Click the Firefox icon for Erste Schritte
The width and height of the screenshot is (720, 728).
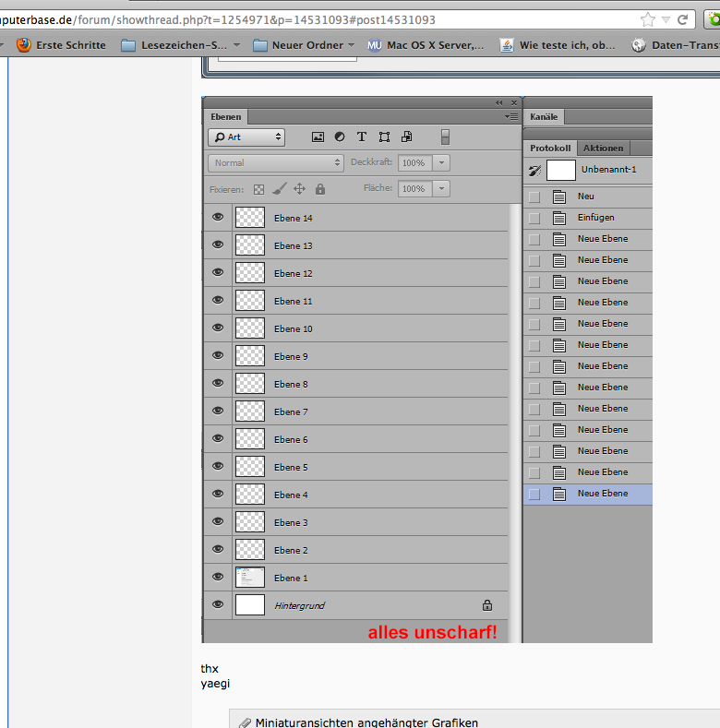pyautogui.click(x=24, y=44)
